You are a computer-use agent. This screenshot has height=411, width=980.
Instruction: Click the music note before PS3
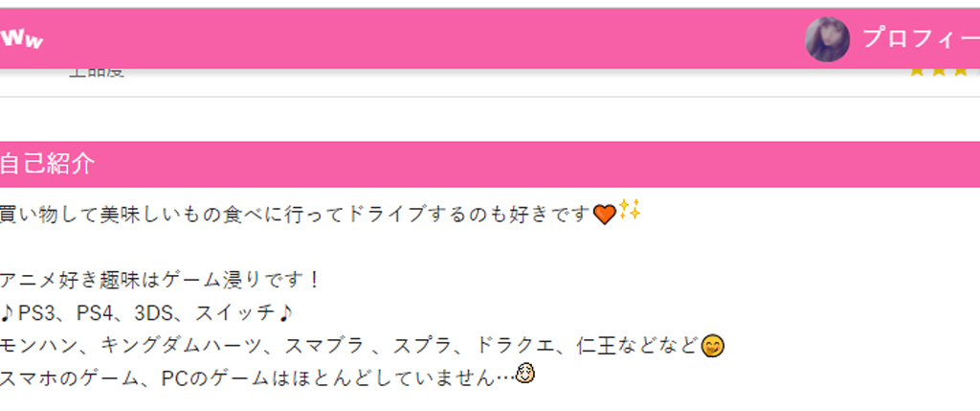7,312
